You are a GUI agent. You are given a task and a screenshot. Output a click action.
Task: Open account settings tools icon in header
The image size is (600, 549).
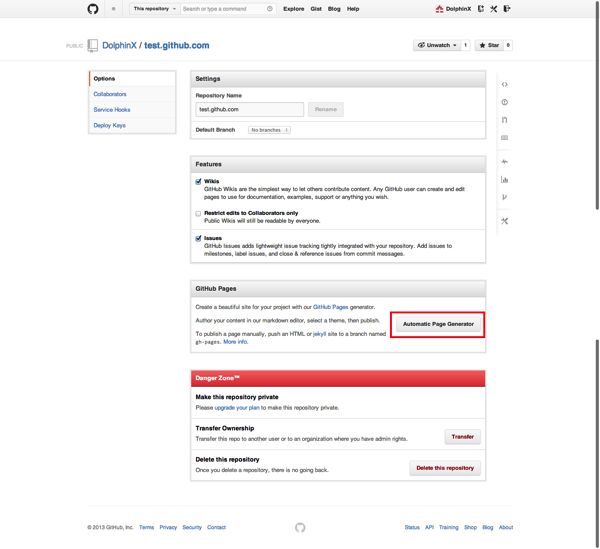tap(494, 9)
